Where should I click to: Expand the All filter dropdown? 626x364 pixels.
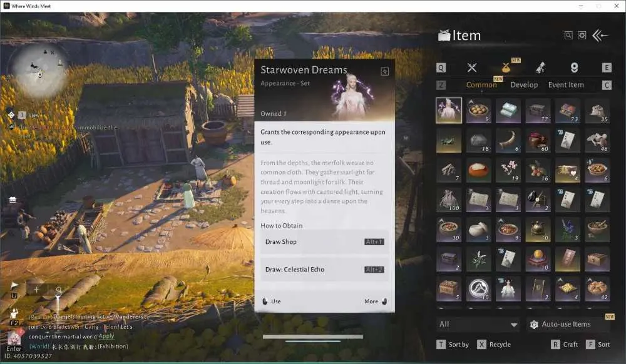pyautogui.click(x=478, y=324)
